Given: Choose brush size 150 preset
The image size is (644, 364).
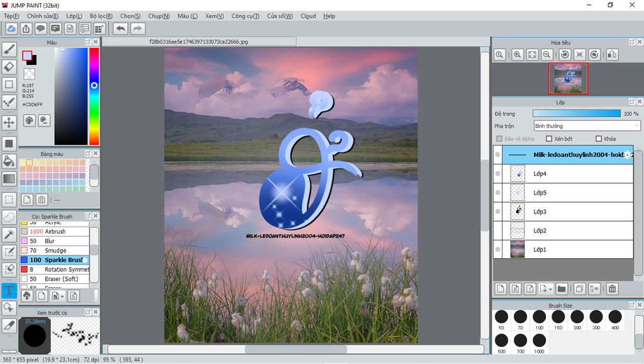Looking at the screenshot, I should pyautogui.click(x=558, y=319).
